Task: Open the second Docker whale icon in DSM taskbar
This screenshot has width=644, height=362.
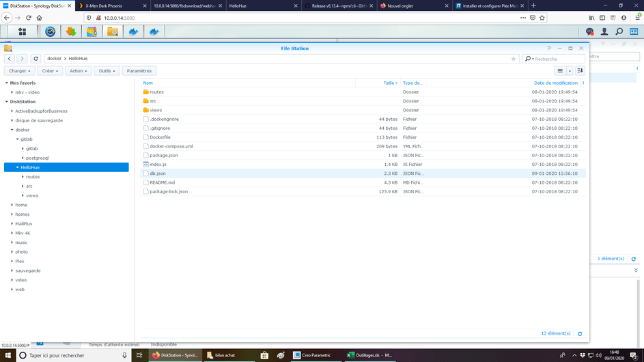Action: (154, 31)
